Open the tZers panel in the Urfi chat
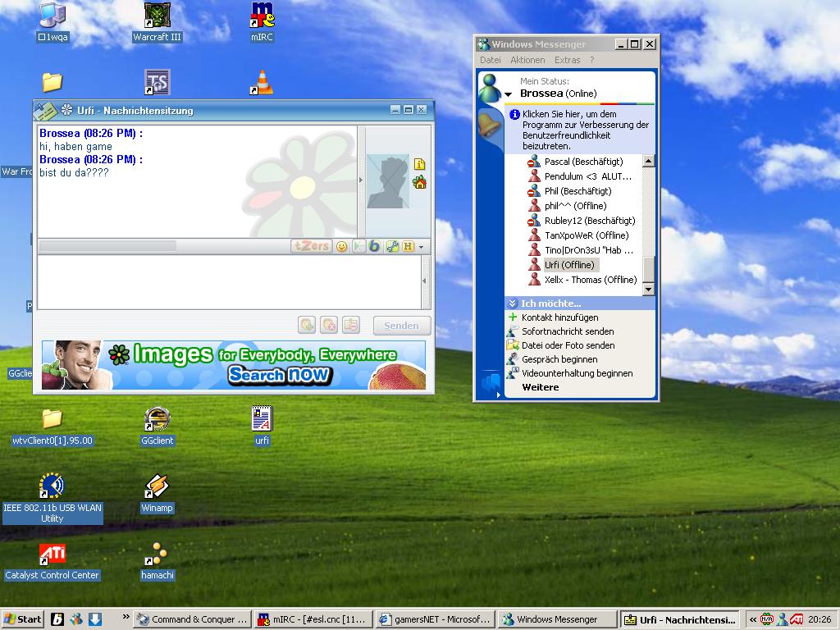This screenshot has width=840, height=630. [x=311, y=246]
